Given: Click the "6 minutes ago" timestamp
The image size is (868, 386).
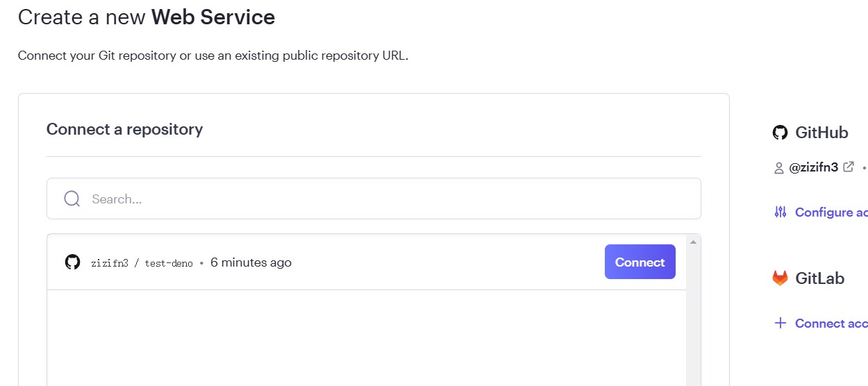Looking at the screenshot, I should (x=251, y=262).
